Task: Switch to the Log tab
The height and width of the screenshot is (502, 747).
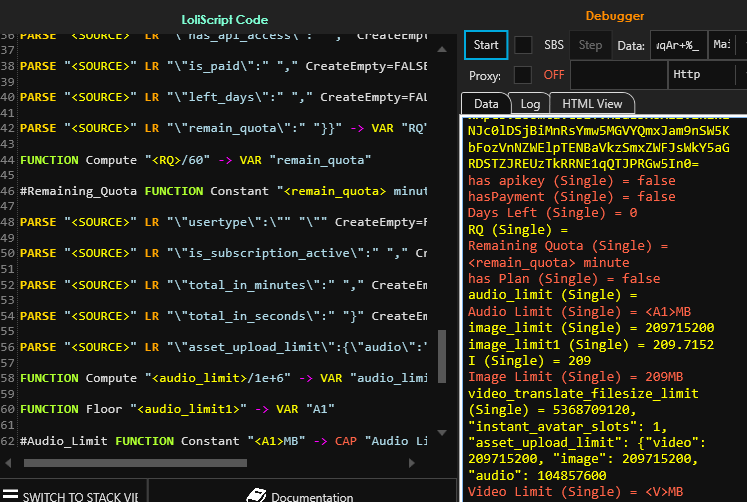Action: tap(530, 104)
